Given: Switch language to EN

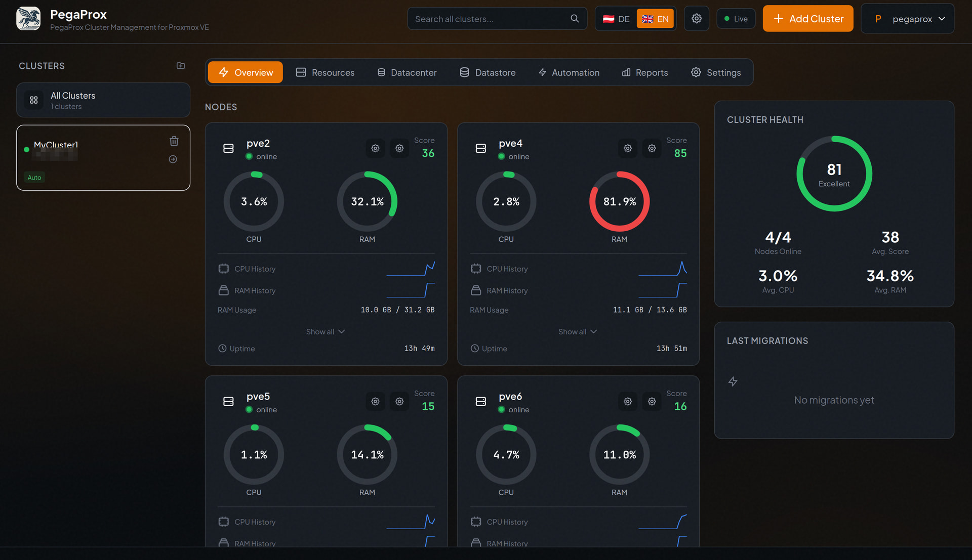Looking at the screenshot, I should pyautogui.click(x=655, y=19).
